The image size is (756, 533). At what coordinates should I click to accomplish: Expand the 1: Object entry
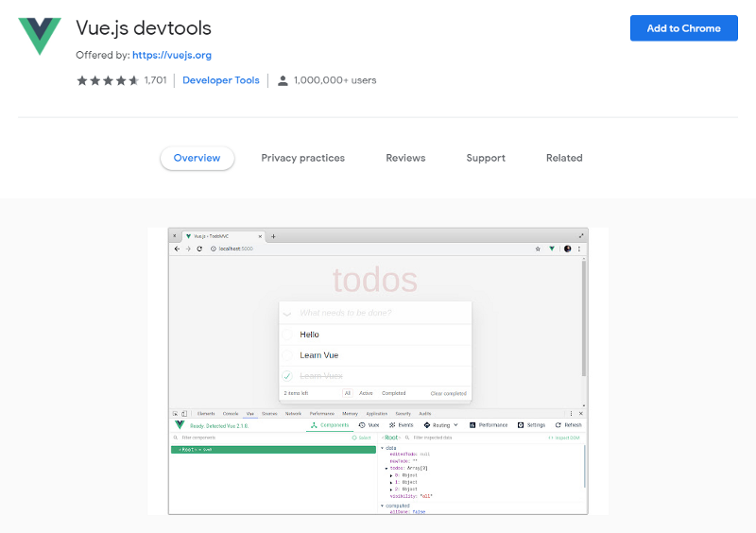(391, 482)
